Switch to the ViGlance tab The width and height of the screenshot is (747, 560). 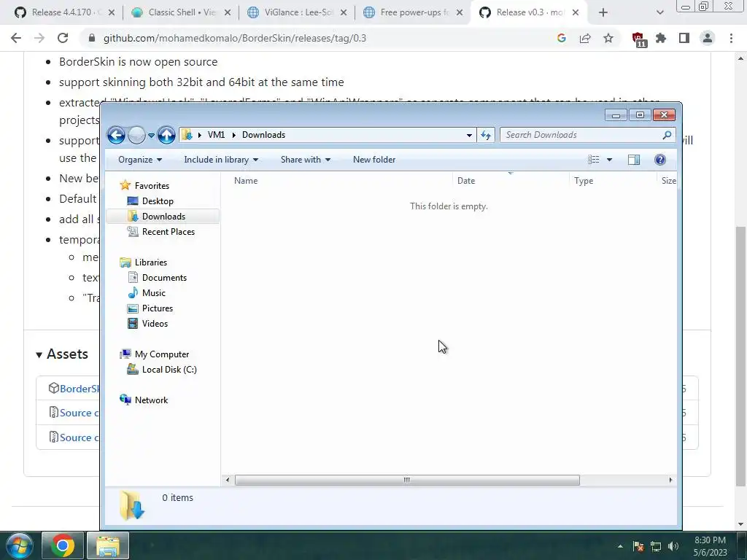coord(298,12)
